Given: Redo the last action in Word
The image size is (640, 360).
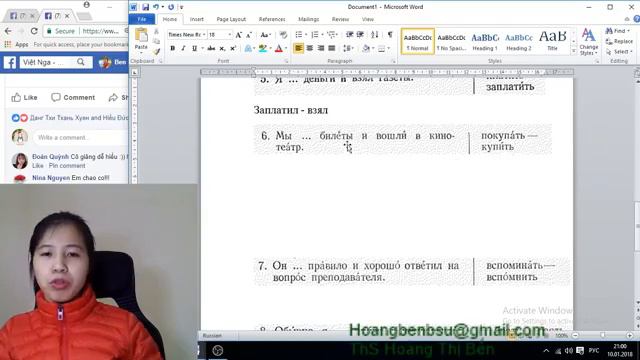Looking at the screenshot, I should [x=171, y=7].
